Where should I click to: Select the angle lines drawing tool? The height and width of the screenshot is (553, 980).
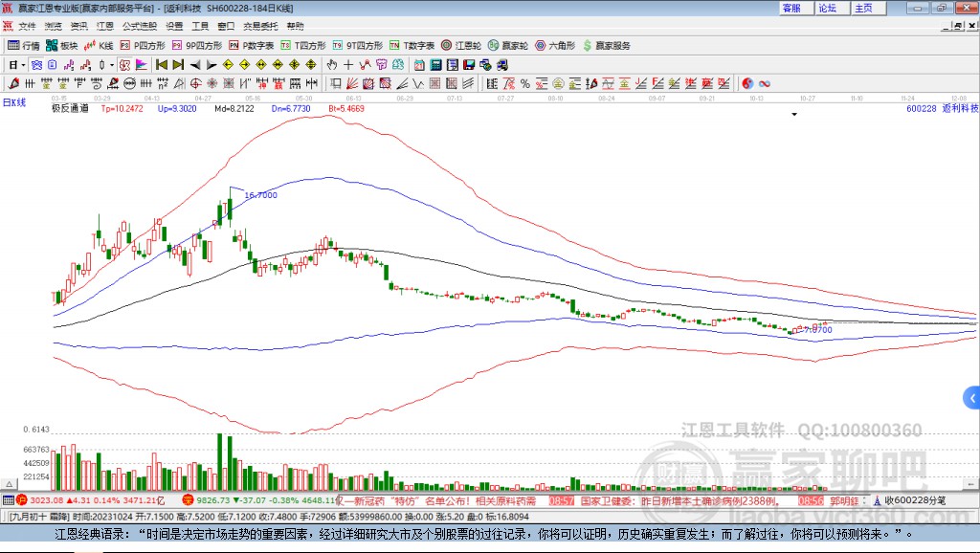click(x=402, y=84)
